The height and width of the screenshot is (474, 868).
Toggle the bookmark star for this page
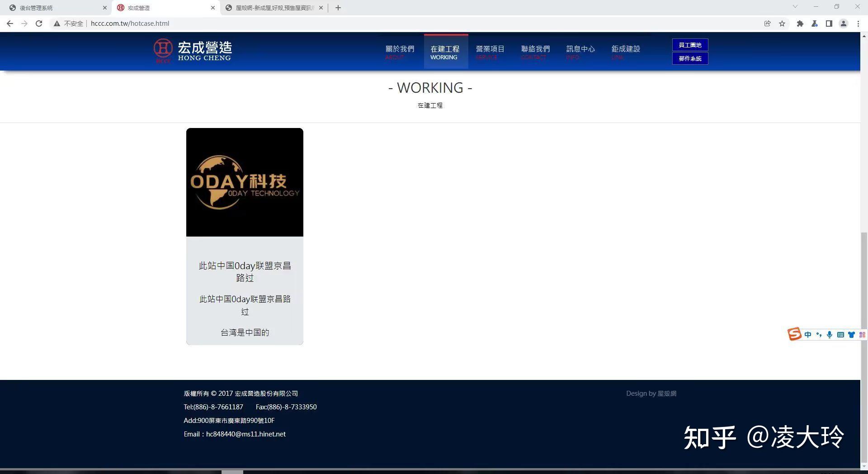point(782,23)
